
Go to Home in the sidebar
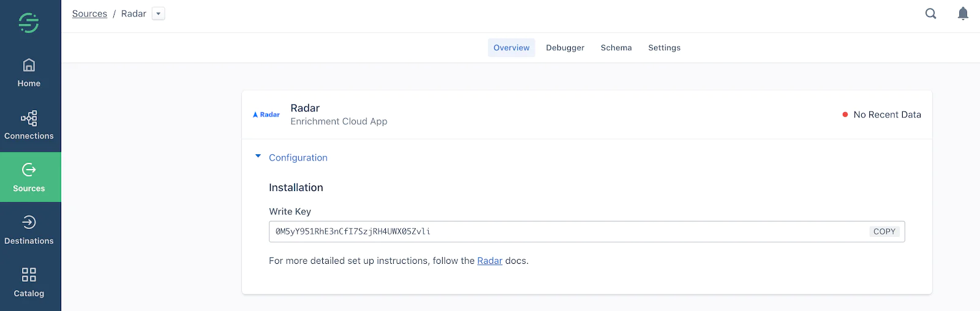tap(29, 73)
